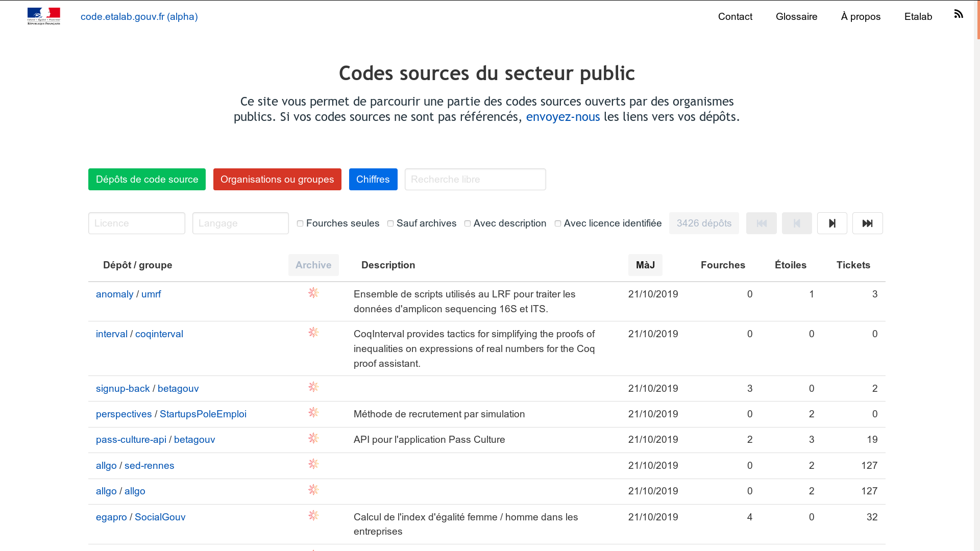The width and height of the screenshot is (980, 551).
Task: Open the Glossaire menu item
Action: pos(796,17)
